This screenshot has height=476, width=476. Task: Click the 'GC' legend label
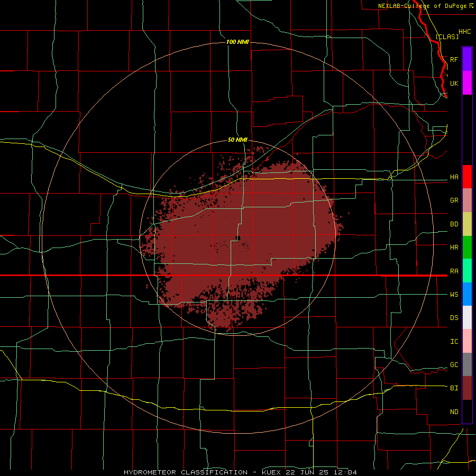454,365
